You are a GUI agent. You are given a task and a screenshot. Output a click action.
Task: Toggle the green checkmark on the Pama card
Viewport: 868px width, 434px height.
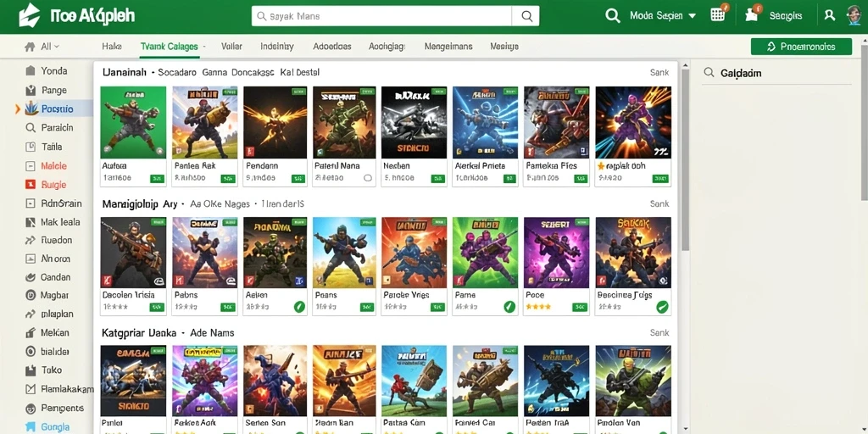[x=509, y=307]
